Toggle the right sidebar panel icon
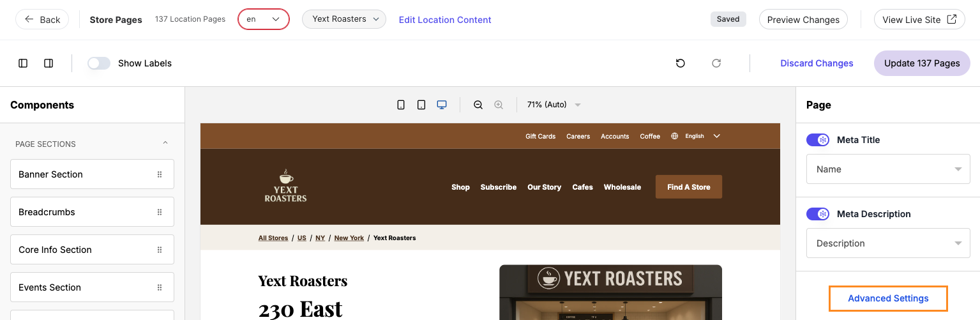This screenshot has height=320, width=980. click(x=49, y=63)
